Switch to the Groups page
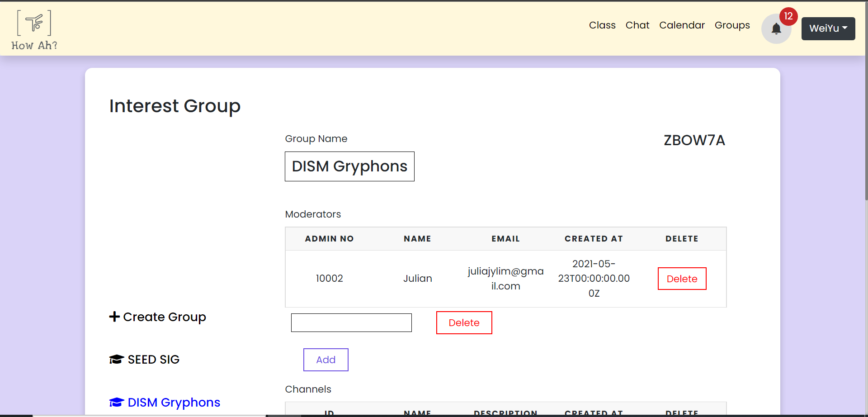This screenshot has height=417, width=868. [x=732, y=25]
